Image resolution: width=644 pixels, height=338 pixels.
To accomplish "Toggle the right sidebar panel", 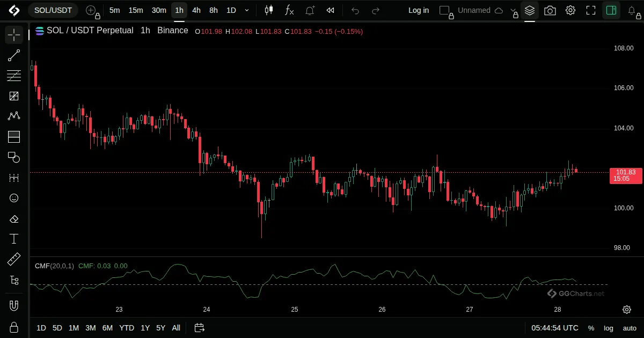I will pyautogui.click(x=611, y=10).
